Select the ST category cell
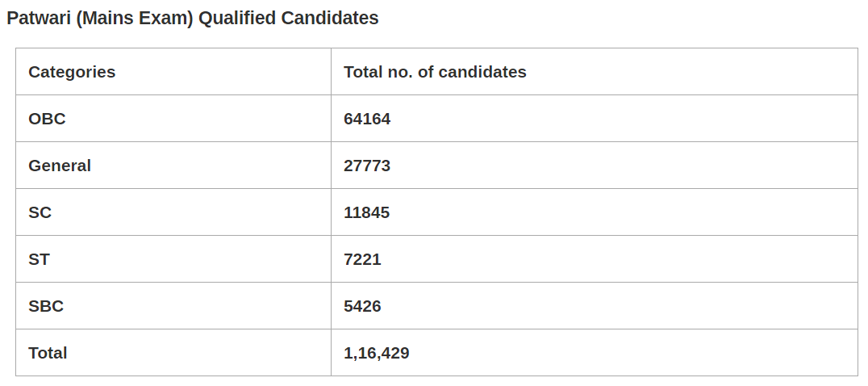This screenshot has width=868, height=386. [40, 259]
